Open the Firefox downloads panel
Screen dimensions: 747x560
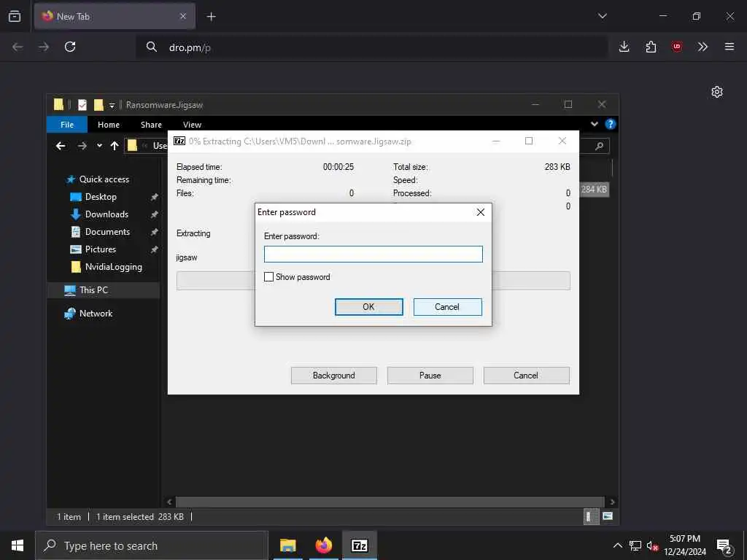pyautogui.click(x=624, y=47)
